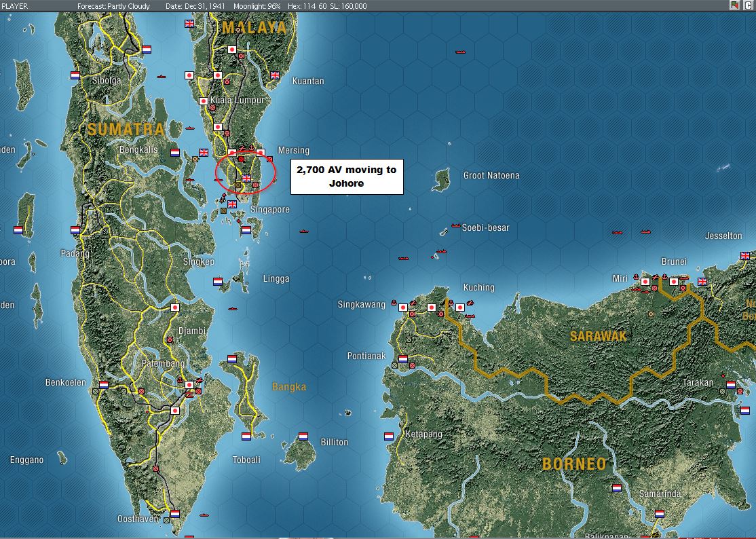Click the SUMATRA region label
Image resolution: width=756 pixels, height=539 pixels.
(x=126, y=129)
